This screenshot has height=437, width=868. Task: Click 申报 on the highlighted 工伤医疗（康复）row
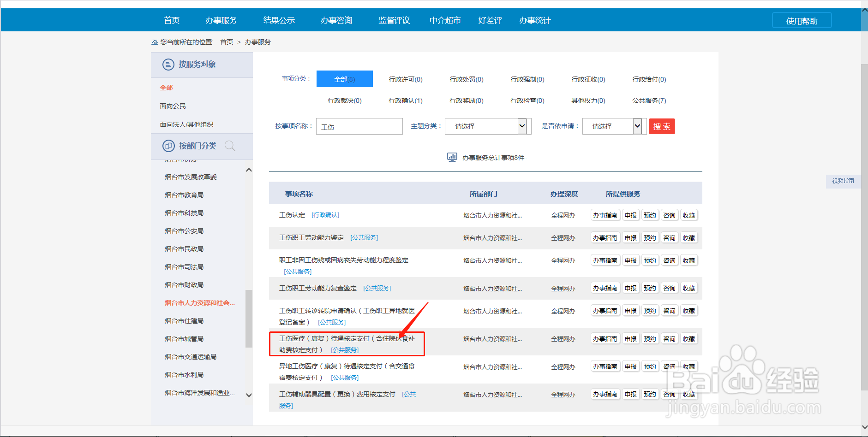630,338
